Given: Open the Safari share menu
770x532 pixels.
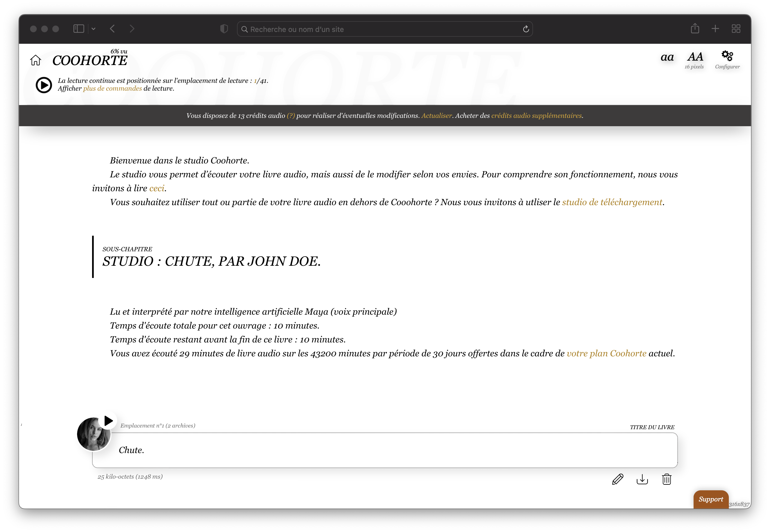Looking at the screenshot, I should click(x=695, y=29).
